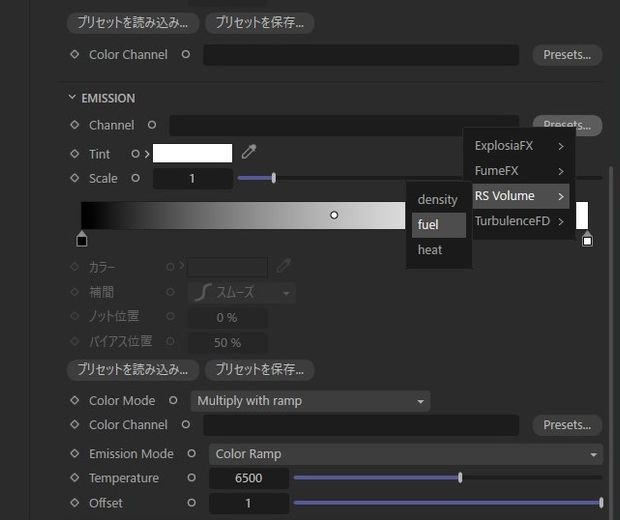Choose density from the submenu
The height and width of the screenshot is (520, 620).
click(439, 200)
